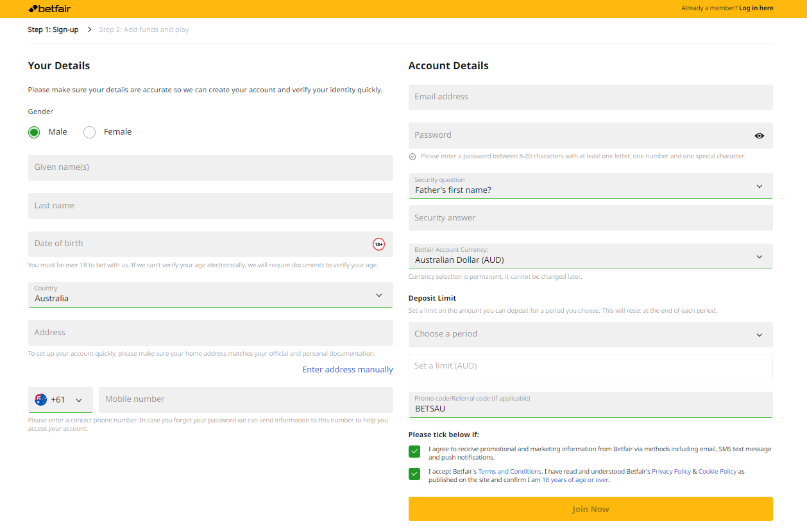807x532 pixels.
Task: Click the Mobile number field
Action: point(246,400)
